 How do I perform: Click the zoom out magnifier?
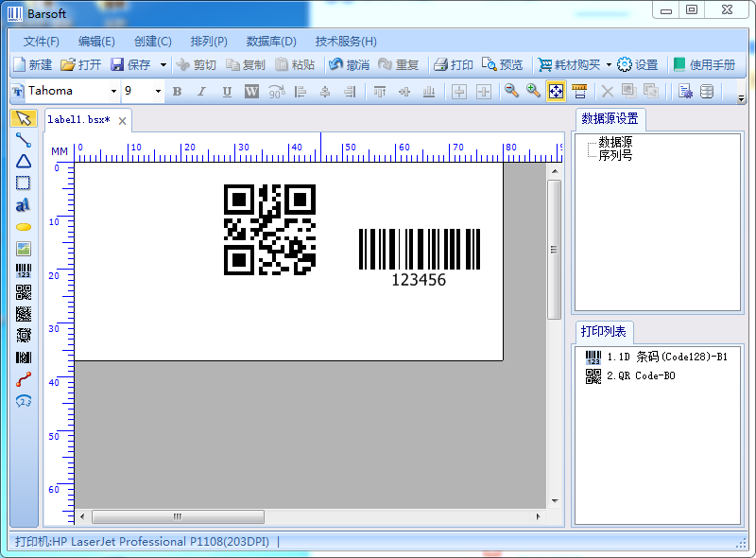coord(511,91)
